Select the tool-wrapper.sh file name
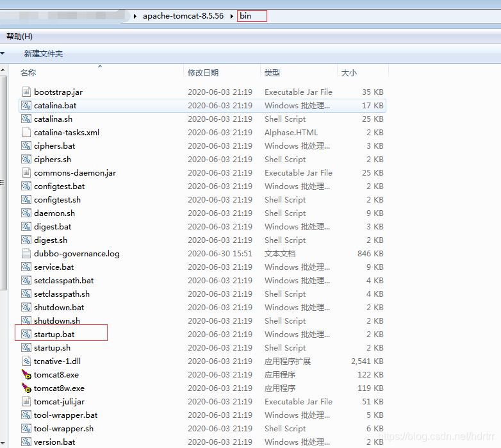 (63, 429)
